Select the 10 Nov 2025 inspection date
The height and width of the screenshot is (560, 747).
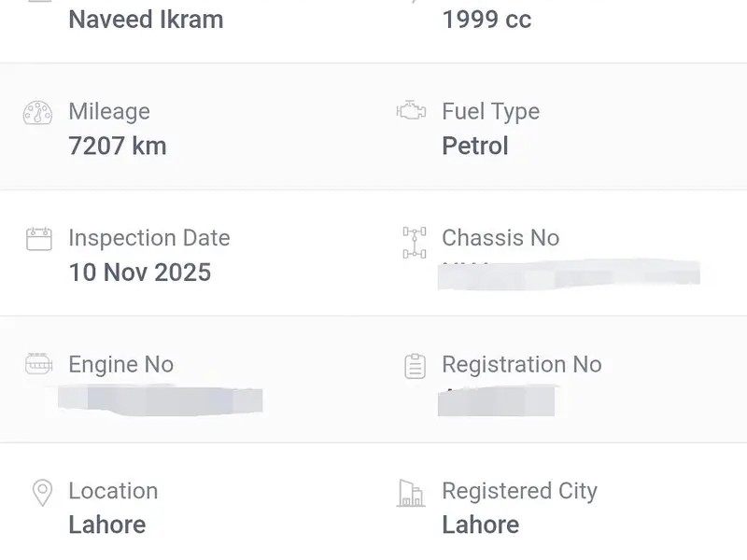140,273
